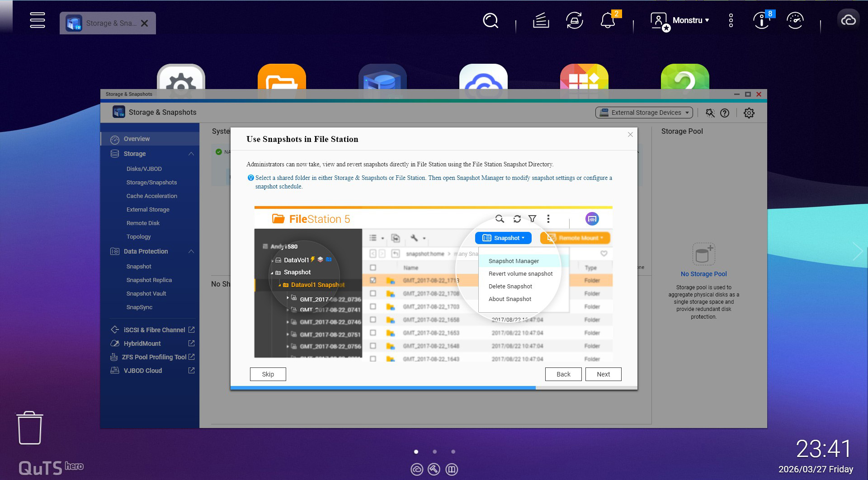The image size is (868, 480).
Task: Expand the External Storage Devices dropdown
Action: (x=644, y=113)
